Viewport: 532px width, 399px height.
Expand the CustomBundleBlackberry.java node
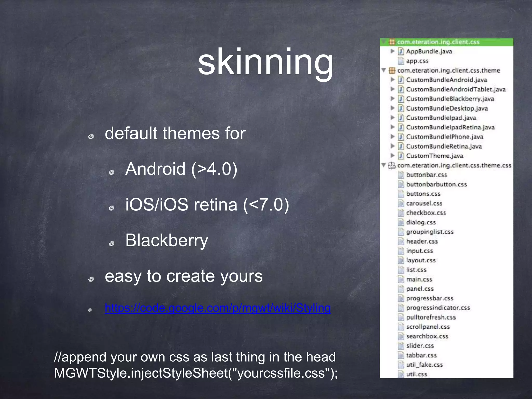pos(393,99)
